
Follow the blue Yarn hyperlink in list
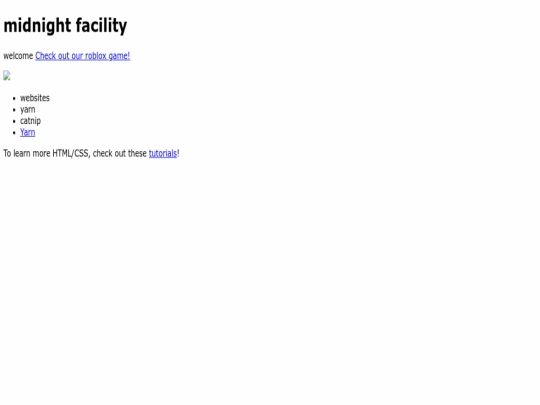28,132
